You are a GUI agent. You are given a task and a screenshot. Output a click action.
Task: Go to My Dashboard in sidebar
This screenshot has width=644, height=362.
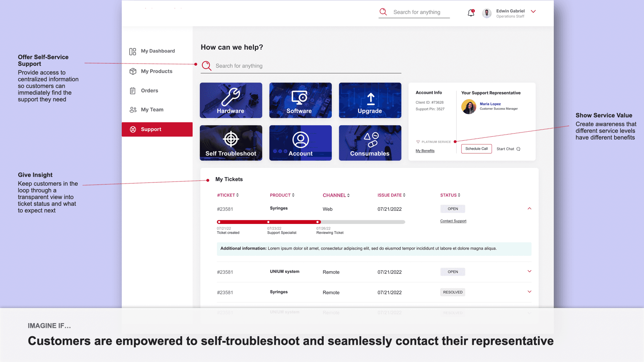pyautogui.click(x=158, y=51)
